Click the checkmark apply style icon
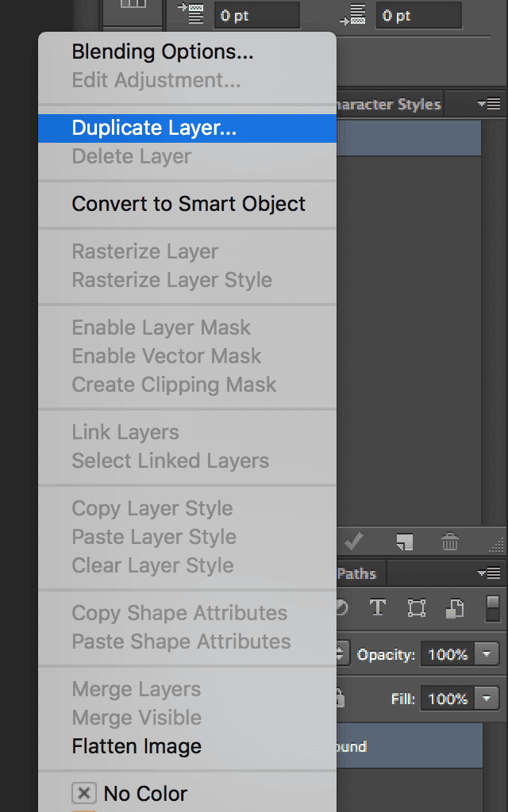The height and width of the screenshot is (812, 508). [354, 542]
